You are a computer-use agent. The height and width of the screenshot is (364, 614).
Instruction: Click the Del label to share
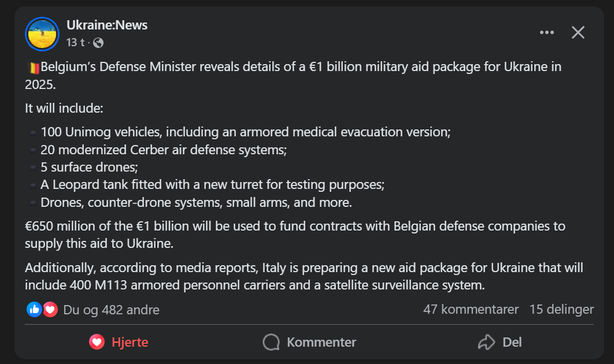(x=512, y=342)
